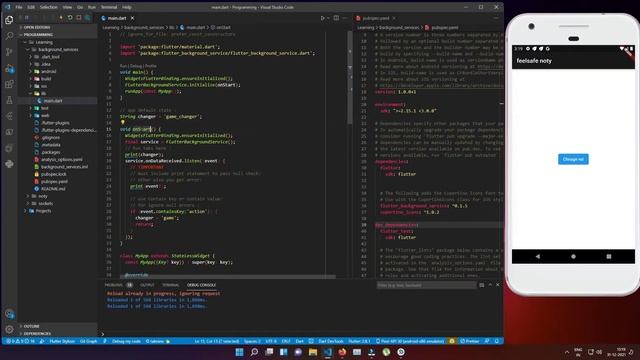Click Dart DevTools in status bar

(330, 341)
